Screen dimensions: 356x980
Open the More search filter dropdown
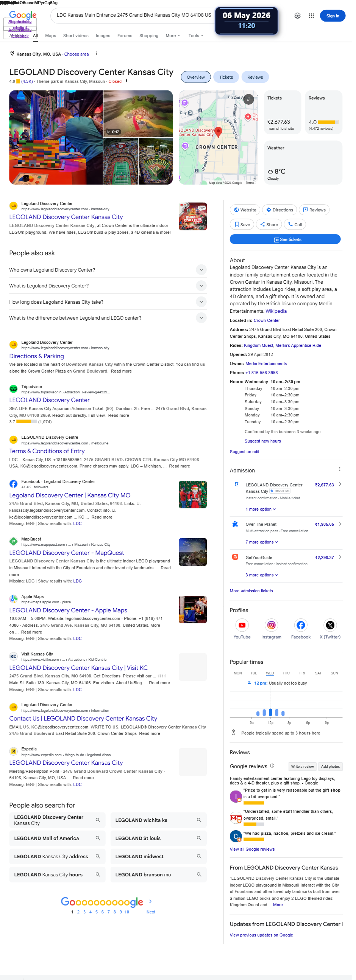click(173, 36)
